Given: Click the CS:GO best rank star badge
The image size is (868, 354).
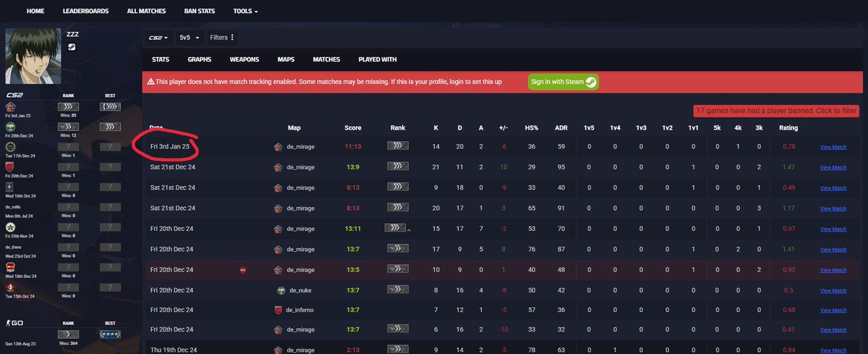Looking at the screenshot, I should (109, 334).
